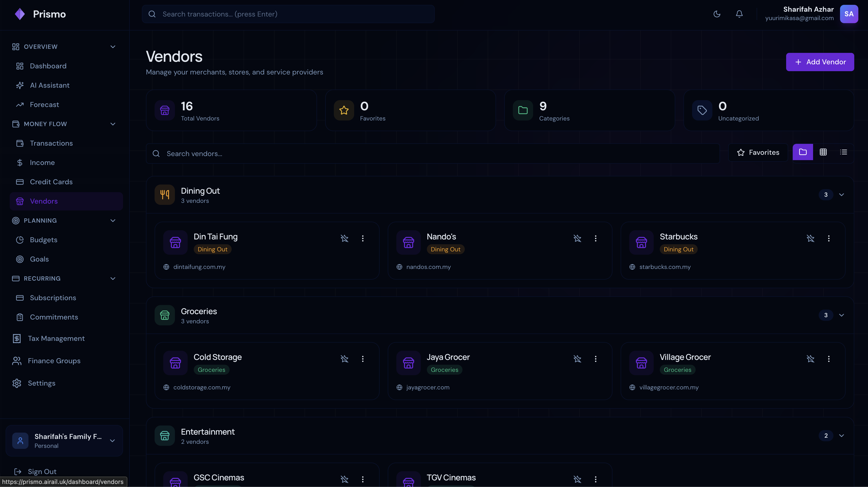Viewport: 868px width, 487px height.
Task: Toggle dark mode moon icon
Action: (x=717, y=14)
